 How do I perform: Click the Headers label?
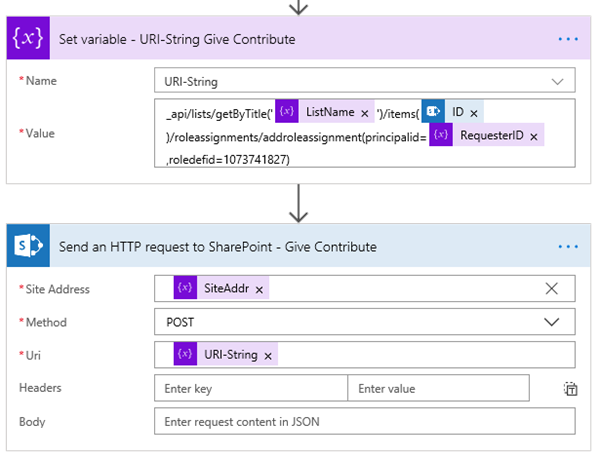[40, 388]
